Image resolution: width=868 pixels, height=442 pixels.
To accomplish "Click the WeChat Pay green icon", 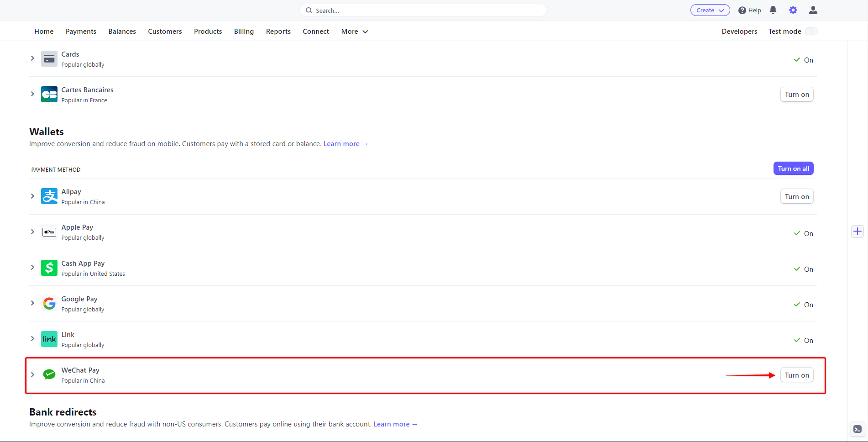I will [49, 374].
